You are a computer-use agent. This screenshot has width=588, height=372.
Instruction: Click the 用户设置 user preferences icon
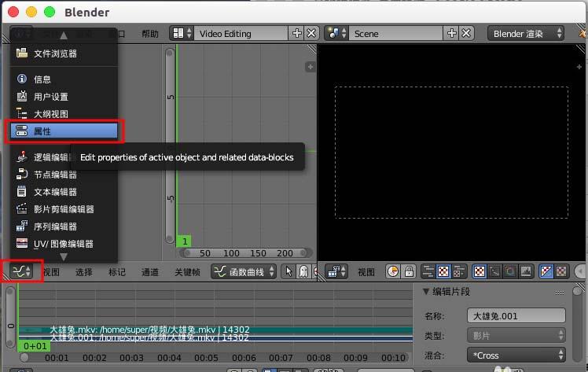[22, 97]
